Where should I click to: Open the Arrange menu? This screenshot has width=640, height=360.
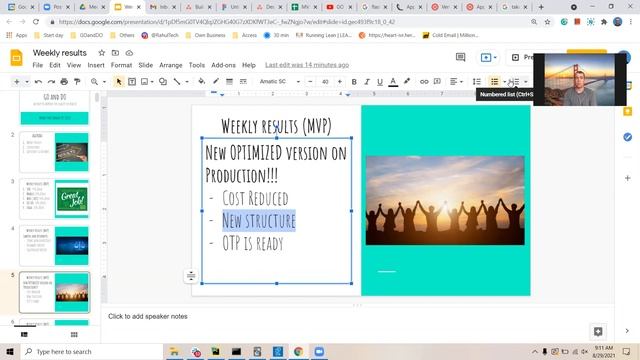click(x=171, y=65)
